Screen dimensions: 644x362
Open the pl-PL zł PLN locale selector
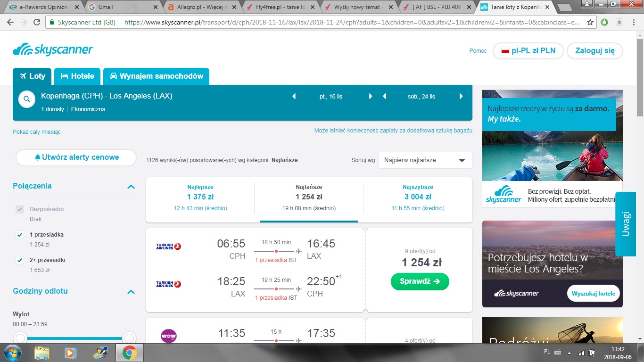[x=528, y=51]
